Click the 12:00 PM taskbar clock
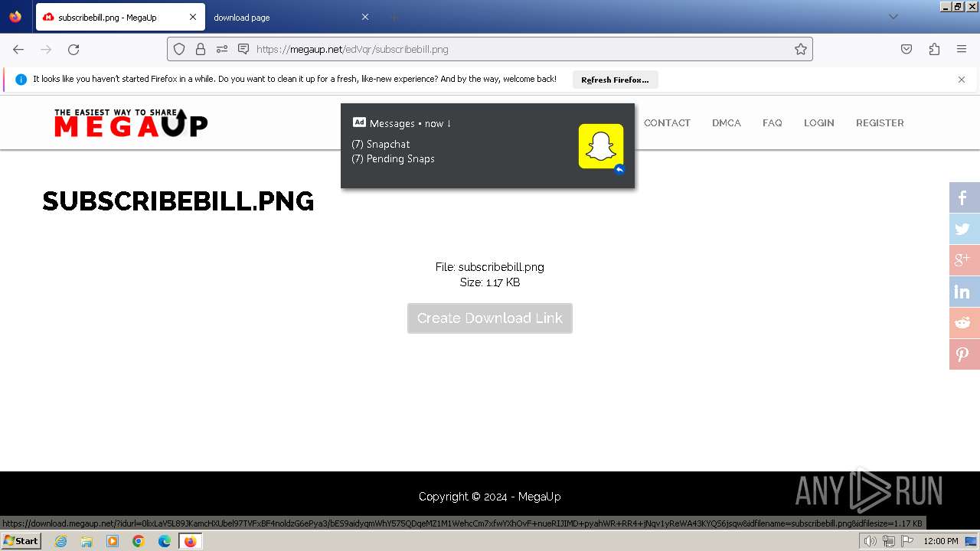980x551 pixels. [941, 541]
